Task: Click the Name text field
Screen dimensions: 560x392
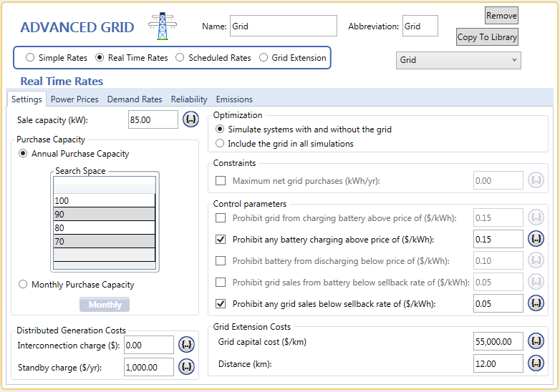Action: coord(283,26)
